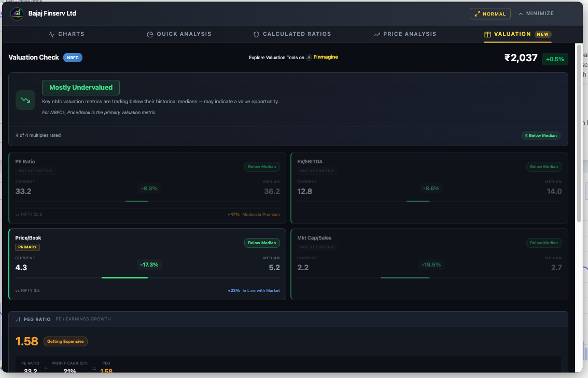Click the Mostly Undervalued badge
Viewport: 588px width, 378px height.
(81, 88)
